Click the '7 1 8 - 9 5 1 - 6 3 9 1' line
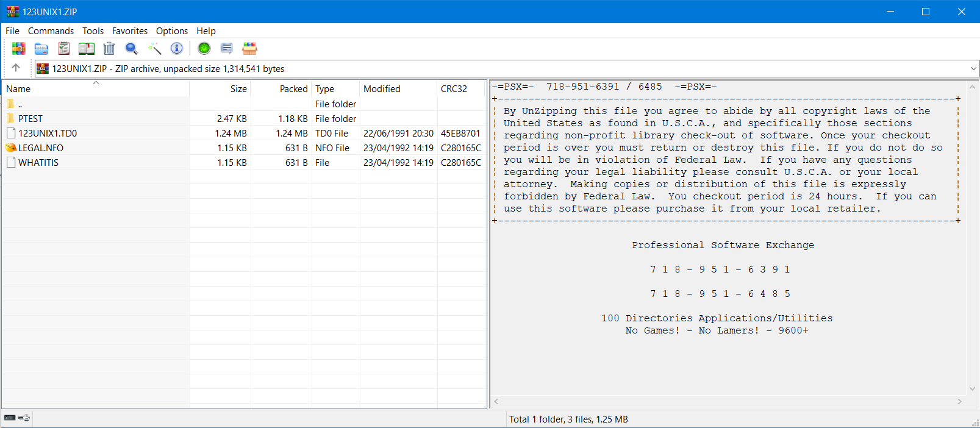 (x=720, y=269)
